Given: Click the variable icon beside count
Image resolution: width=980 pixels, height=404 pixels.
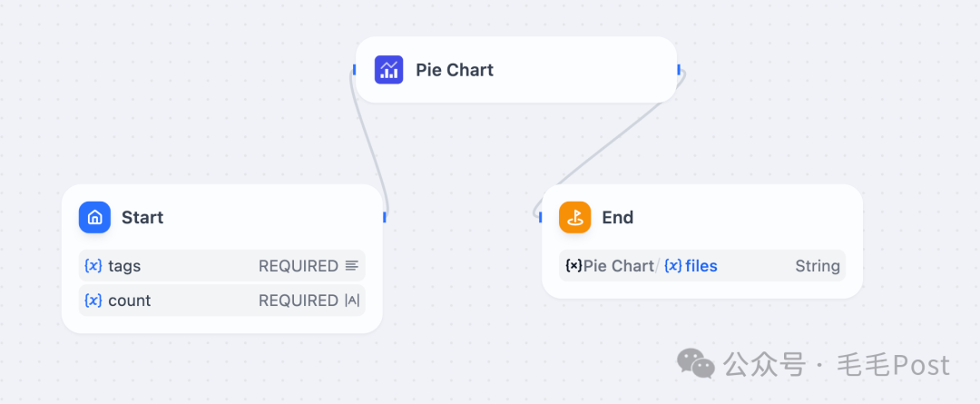Looking at the screenshot, I should [93, 301].
